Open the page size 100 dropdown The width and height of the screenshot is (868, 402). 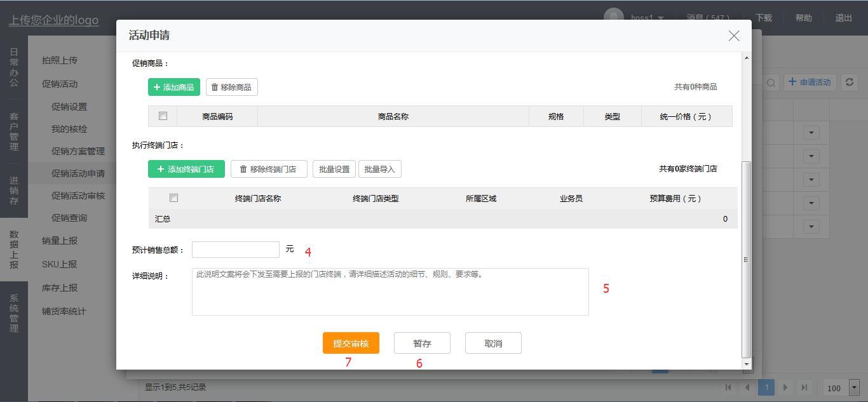coord(854,387)
